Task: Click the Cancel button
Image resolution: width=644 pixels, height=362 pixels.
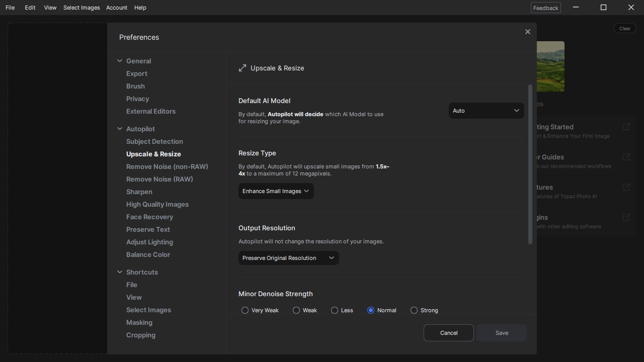Action: [448, 333]
